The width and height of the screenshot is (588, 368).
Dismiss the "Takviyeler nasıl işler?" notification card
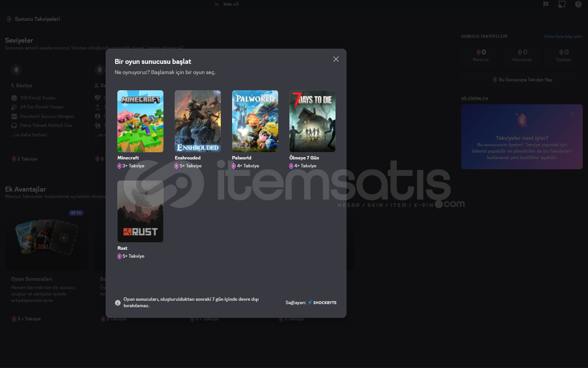pos(573,114)
